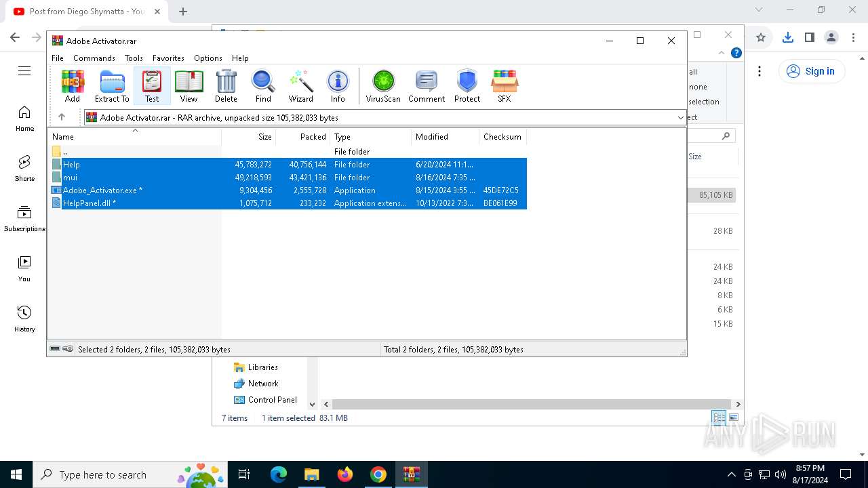
Task: Open the Commands menu
Action: [94, 58]
